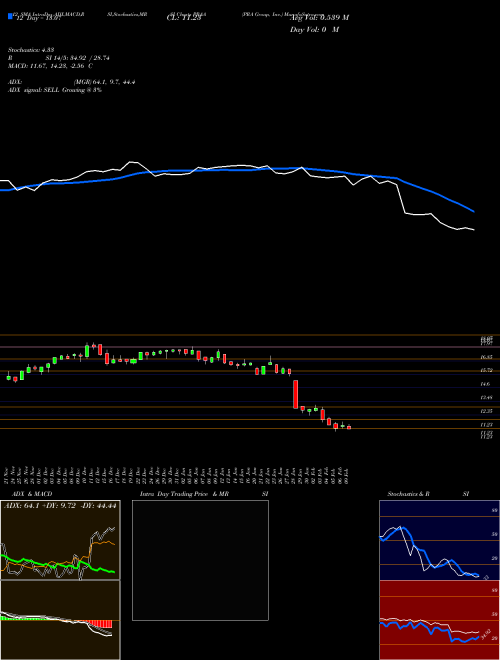500x660 pixels.
Task: Click the 16.85 price axis label
Action: point(487,357)
